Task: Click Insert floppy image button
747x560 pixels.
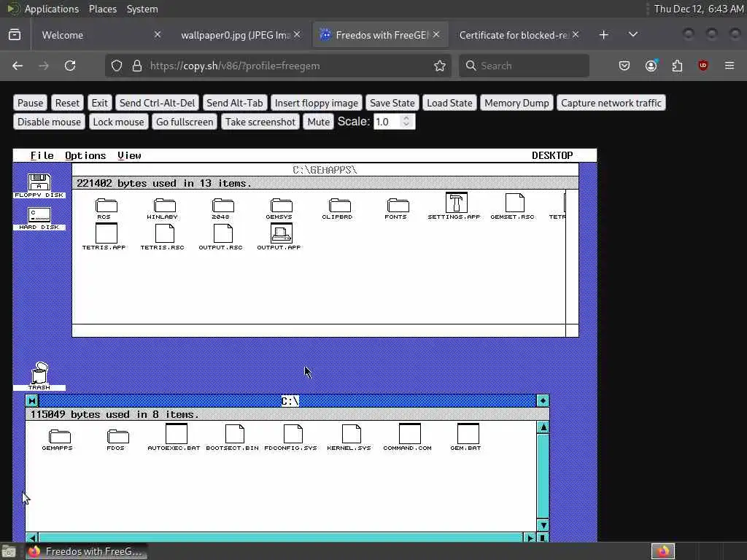Action: tap(317, 103)
